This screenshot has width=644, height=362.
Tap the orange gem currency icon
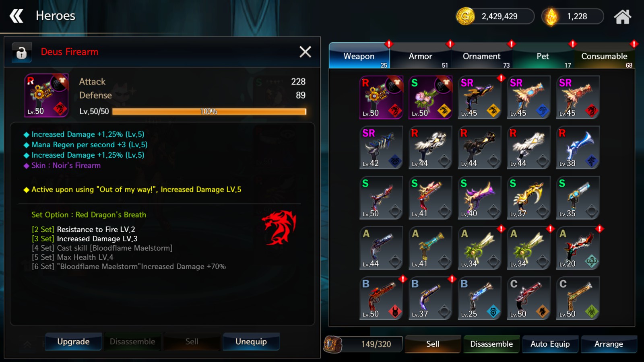tap(551, 16)
